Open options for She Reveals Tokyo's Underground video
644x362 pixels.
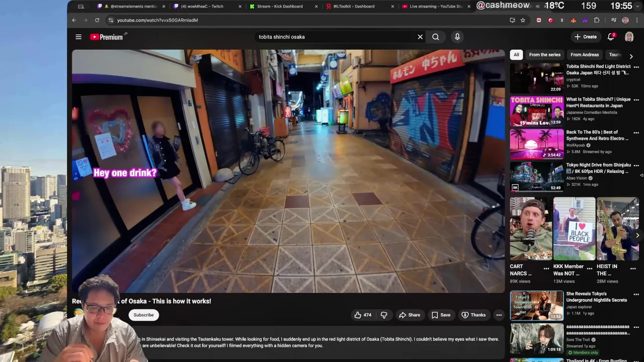pos(636,294)
